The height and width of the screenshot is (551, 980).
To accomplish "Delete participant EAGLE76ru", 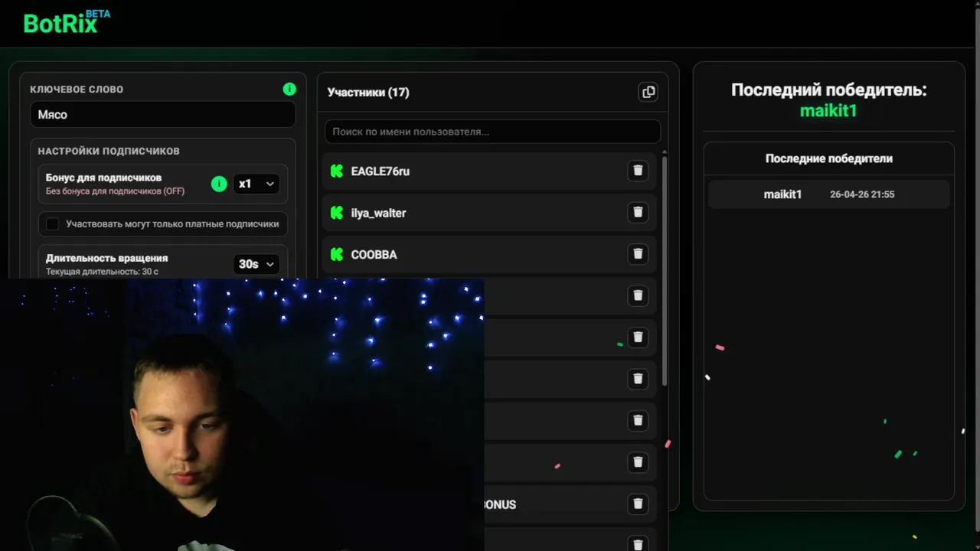I will 638,171.
